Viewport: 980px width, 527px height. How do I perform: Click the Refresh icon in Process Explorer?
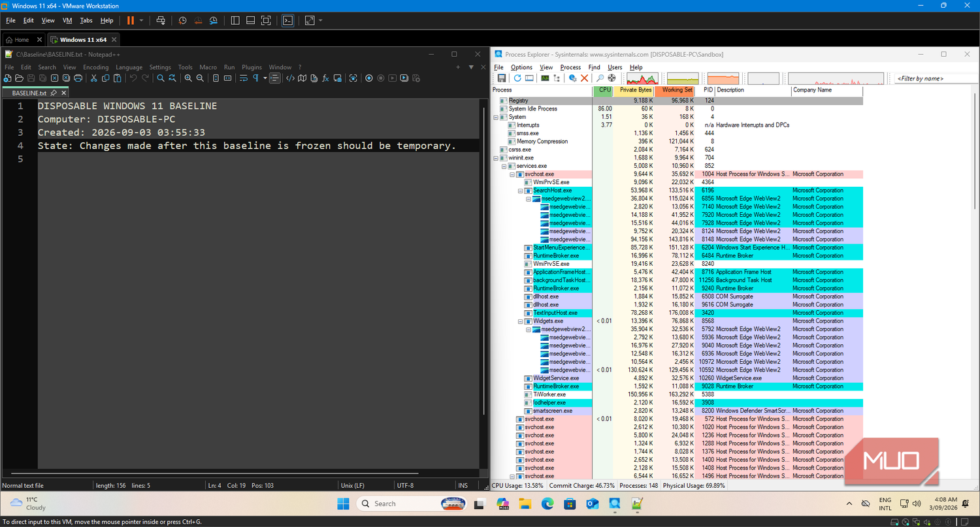pyautogui.click(x=517, y=78)
